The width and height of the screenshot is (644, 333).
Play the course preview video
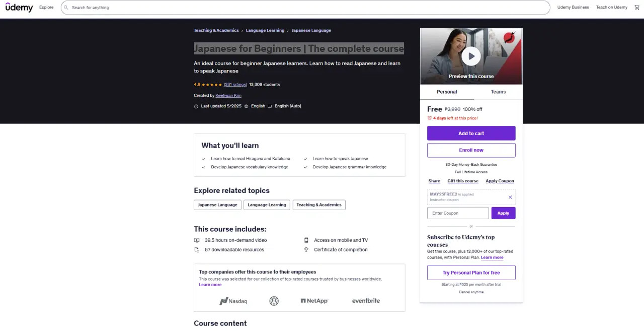[471, 56]
